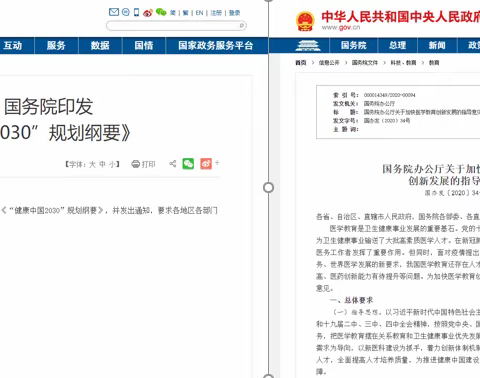
Task: Click the 信息公开 breadcrumb
Action: [329, 63]
